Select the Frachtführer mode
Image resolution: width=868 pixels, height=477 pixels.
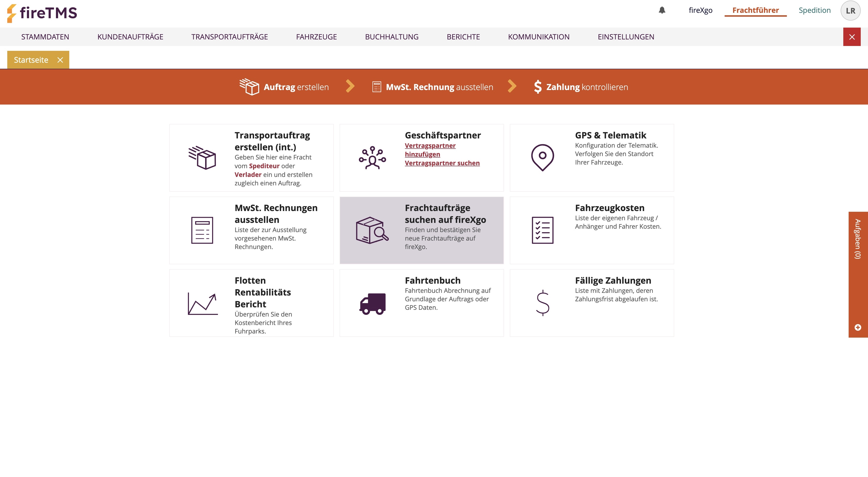[x=755, y=10]
